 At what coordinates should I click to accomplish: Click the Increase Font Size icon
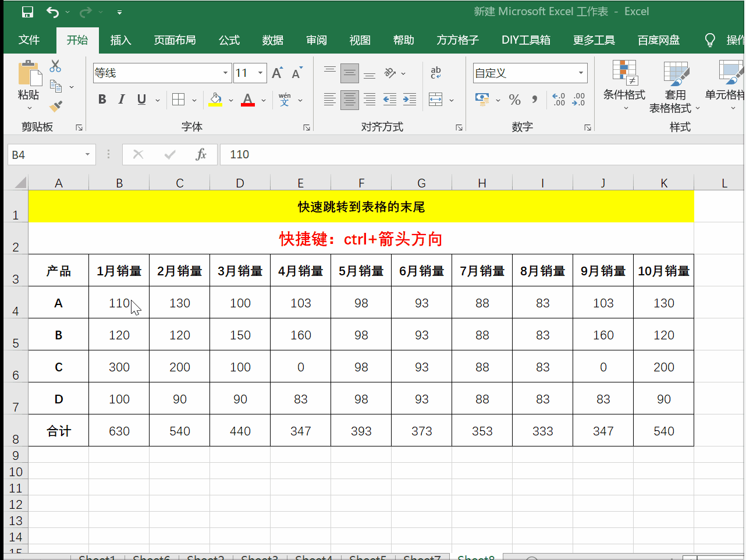(x=277, y=73)
